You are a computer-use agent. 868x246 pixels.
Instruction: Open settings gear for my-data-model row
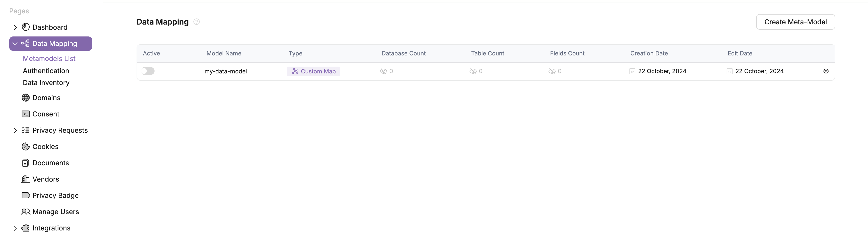point(826,71)
